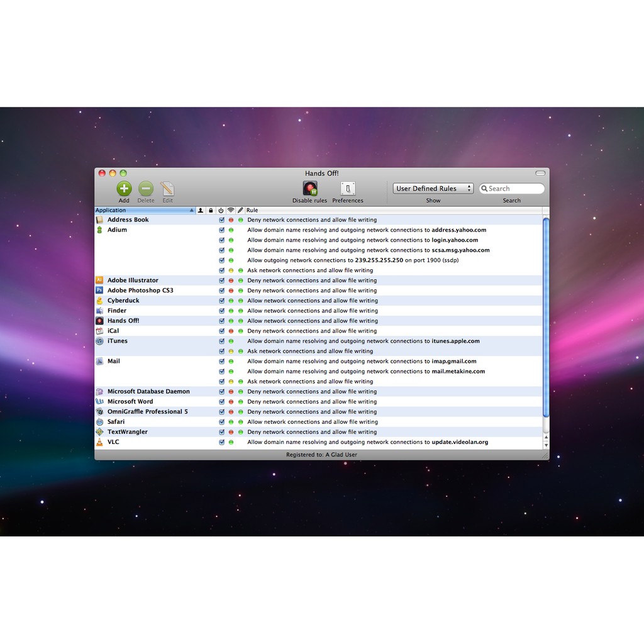This screenshot has width=644, height=644.
Task: Click the Delete rule toolbar icon
Action: [x=146, y=189]
